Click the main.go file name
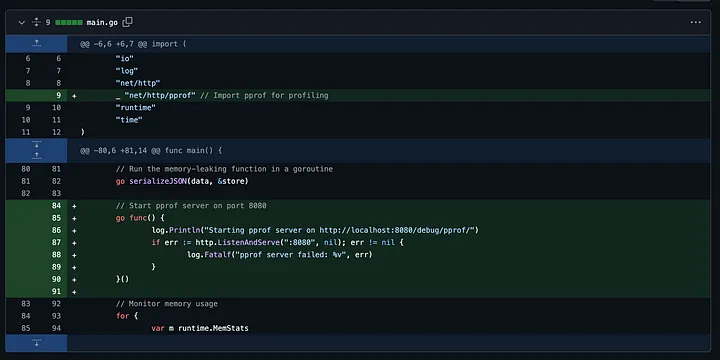Screen dimensions: 720x360 point(102,22)
